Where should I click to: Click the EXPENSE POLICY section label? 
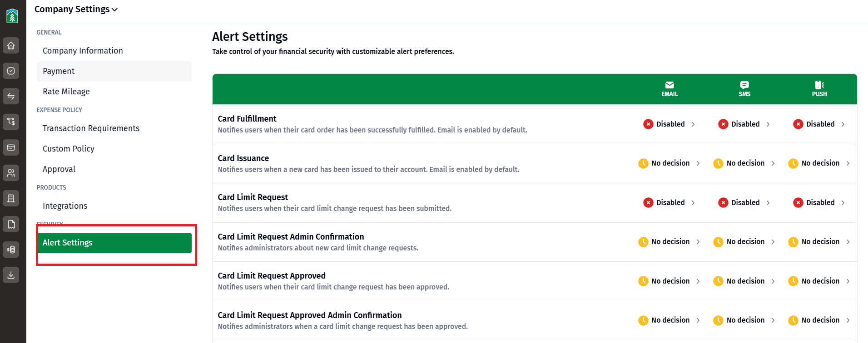[x=60, y=110]
